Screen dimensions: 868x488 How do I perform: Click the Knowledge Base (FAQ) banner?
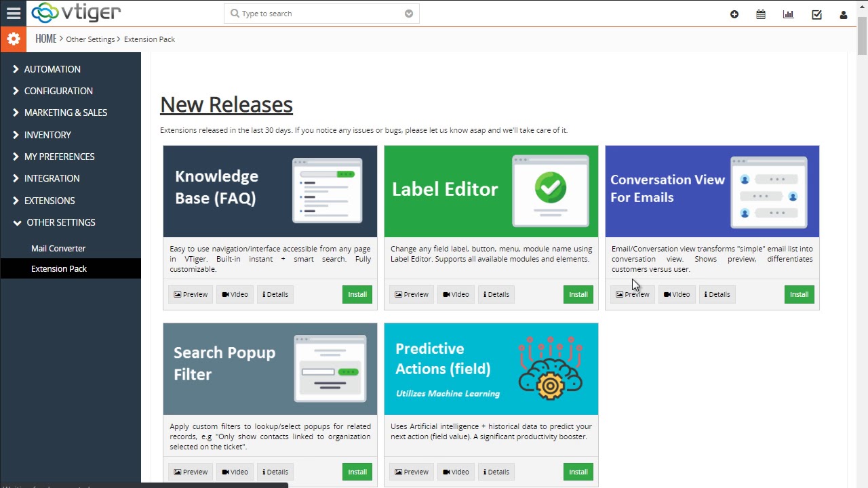tap(270, 192)
